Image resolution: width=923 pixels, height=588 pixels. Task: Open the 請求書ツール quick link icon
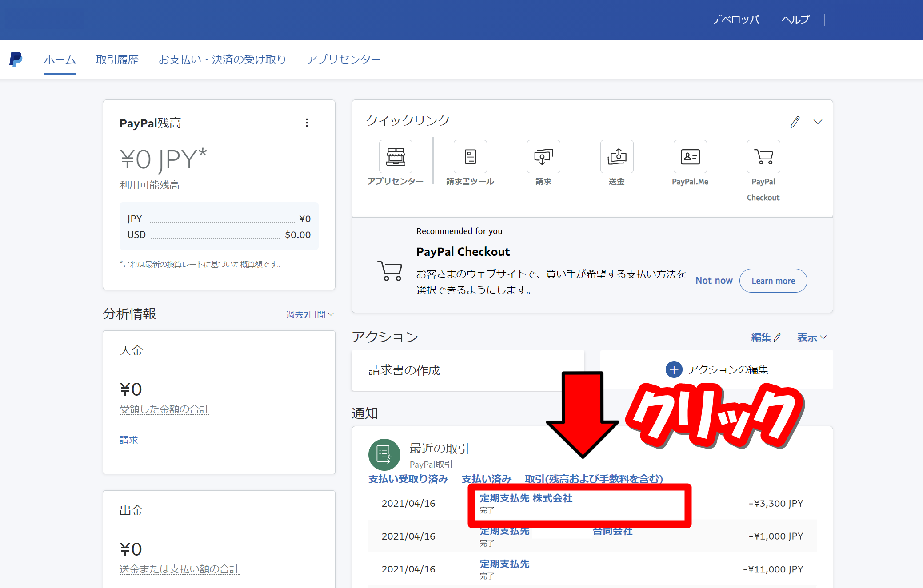coord(470,156)
